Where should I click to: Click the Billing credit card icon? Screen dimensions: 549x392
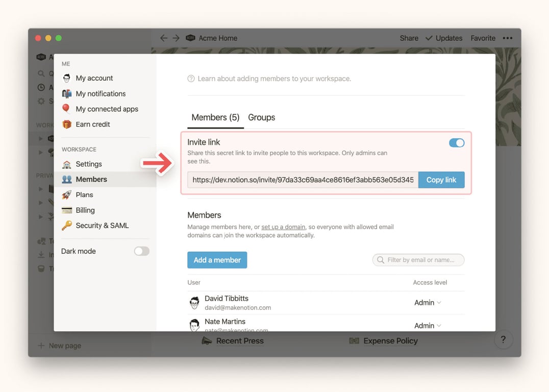point(66,210)
